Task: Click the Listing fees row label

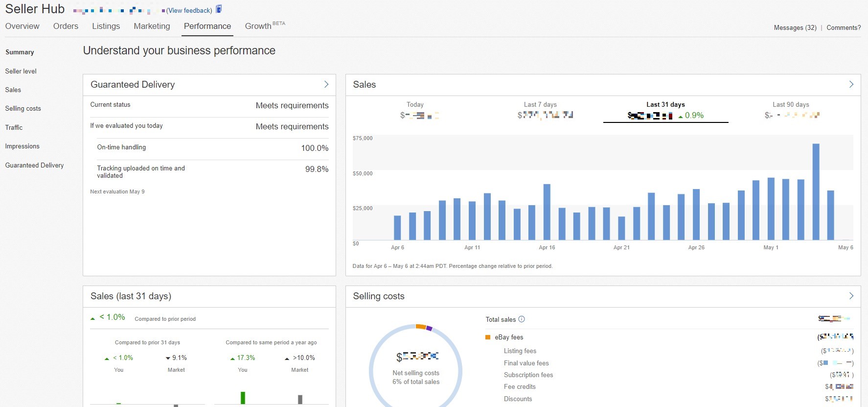Action: click(x=520, y=351)
